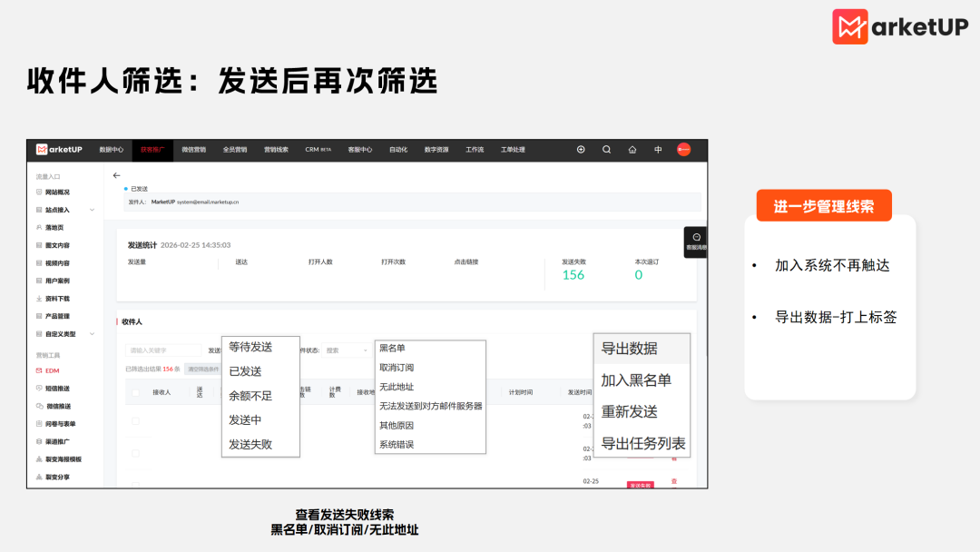Viewport: 980px width, 552px height.
Task: Toggle the select-all checkbox in the recipient table
Action: click(x=135, y=392)
